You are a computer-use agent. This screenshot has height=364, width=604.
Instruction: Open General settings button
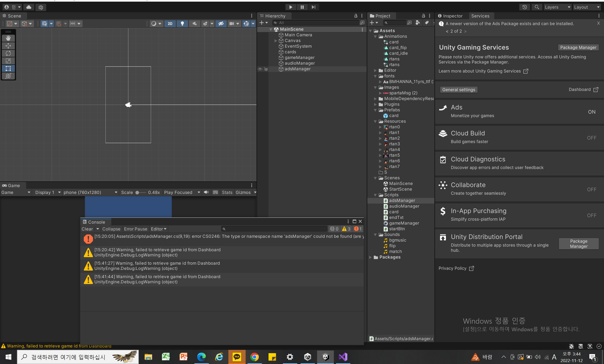click(459, 90)
